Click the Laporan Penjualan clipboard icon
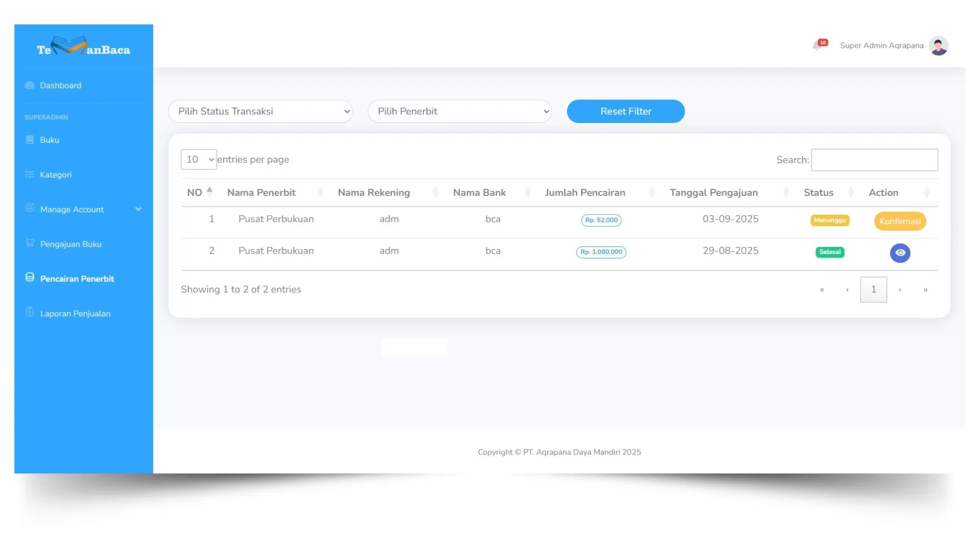980x551 pixels. 30,312
